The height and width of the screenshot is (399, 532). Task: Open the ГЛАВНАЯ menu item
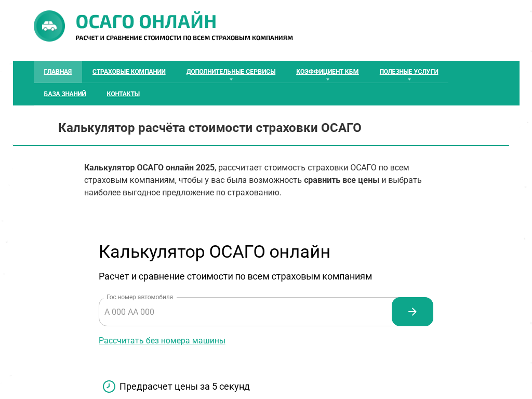pos(58,72)
